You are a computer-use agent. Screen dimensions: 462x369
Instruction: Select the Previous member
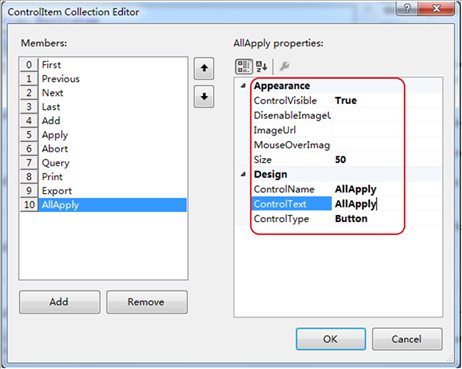coord(103,79)
